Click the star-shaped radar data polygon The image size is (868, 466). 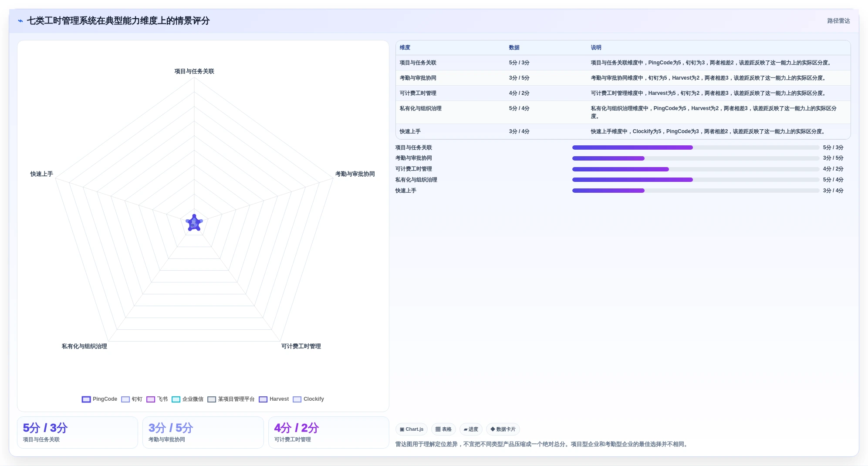(194, 223)
